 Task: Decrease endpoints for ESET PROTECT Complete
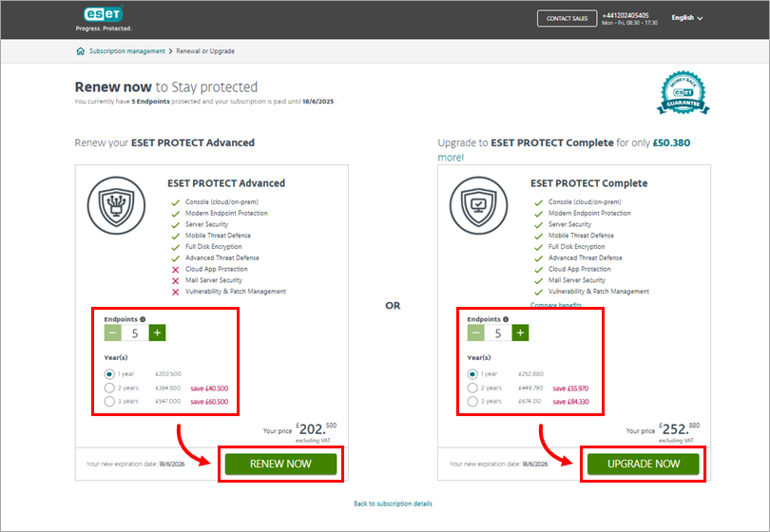pos(475,333)
